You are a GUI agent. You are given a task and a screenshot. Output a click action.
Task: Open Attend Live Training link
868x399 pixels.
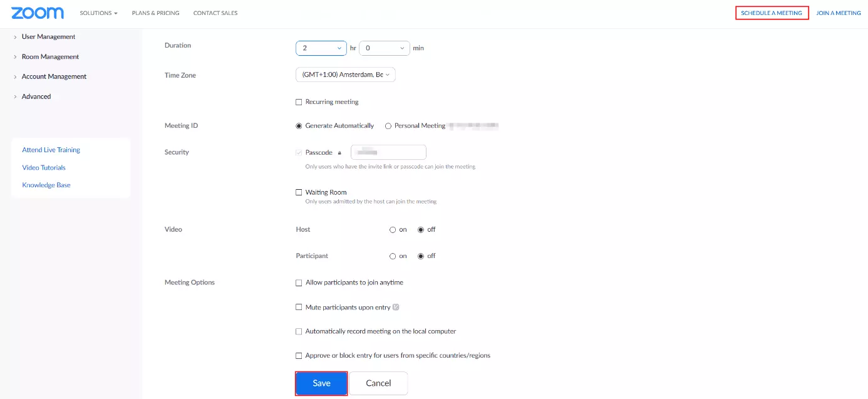pyautogui.click(x=51, y=150)
